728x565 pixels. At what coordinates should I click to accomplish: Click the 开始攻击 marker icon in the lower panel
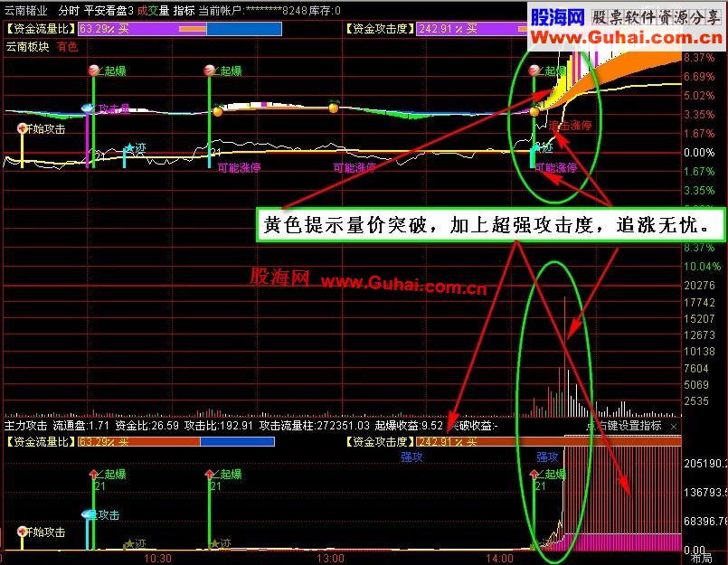(22, 532)
